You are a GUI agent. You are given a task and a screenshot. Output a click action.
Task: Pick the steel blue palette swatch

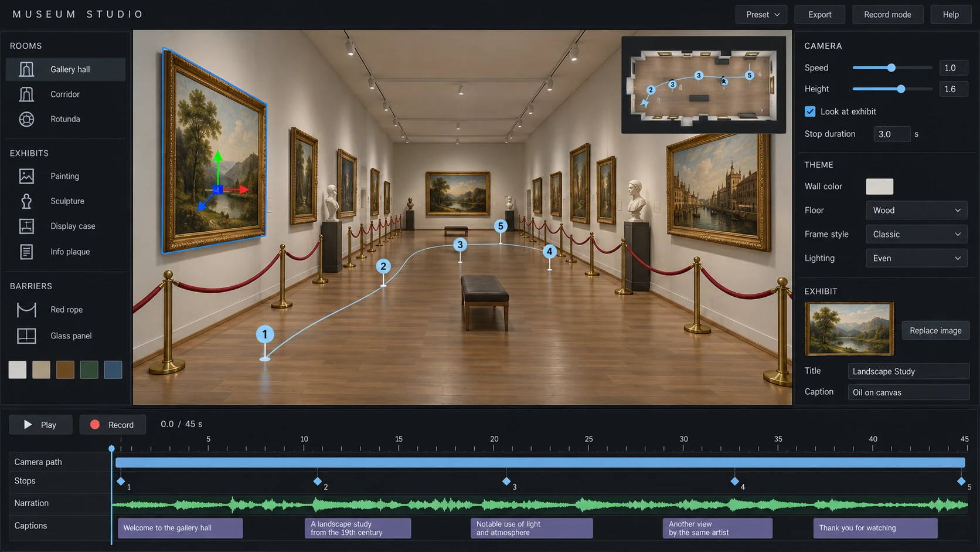pos(113,370)
